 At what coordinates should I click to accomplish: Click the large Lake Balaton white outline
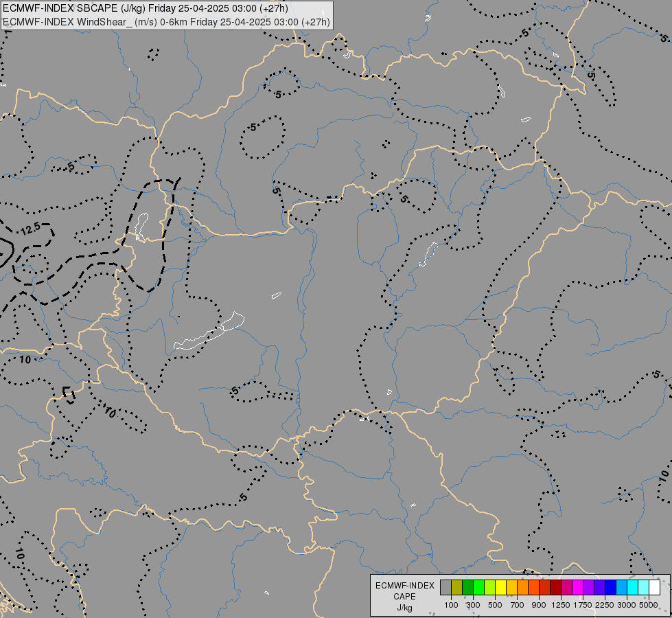(x=209, y=331)
